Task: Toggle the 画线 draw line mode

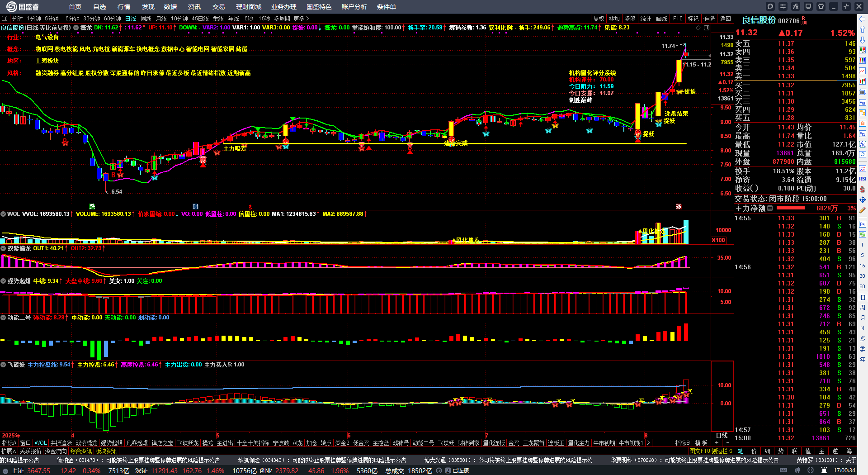Action: (662, 19)
